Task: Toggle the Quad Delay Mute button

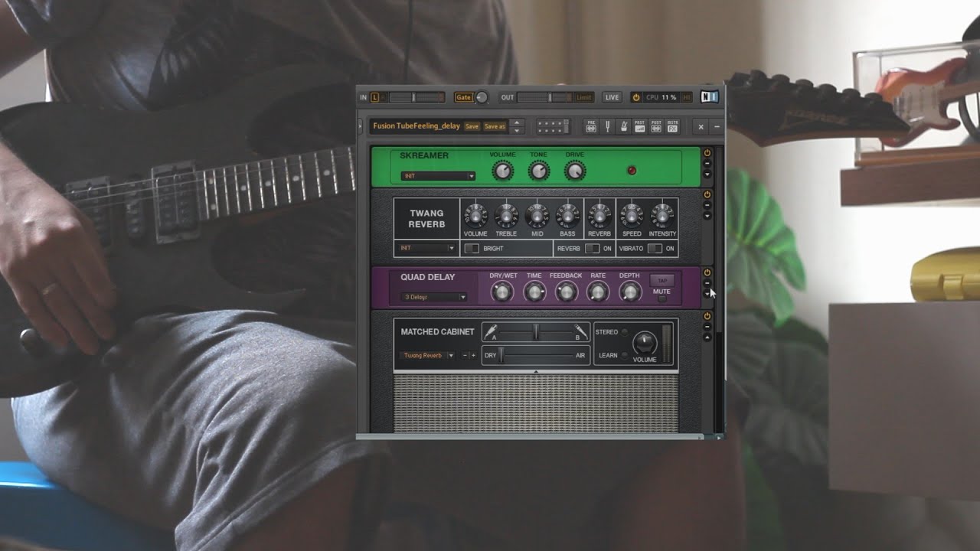Action: [x=662, y=298]
